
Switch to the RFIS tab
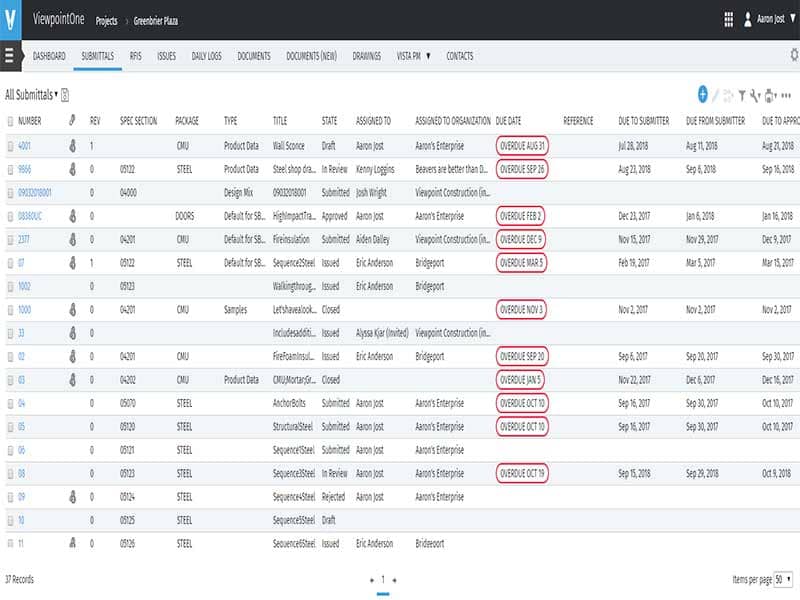136,56
